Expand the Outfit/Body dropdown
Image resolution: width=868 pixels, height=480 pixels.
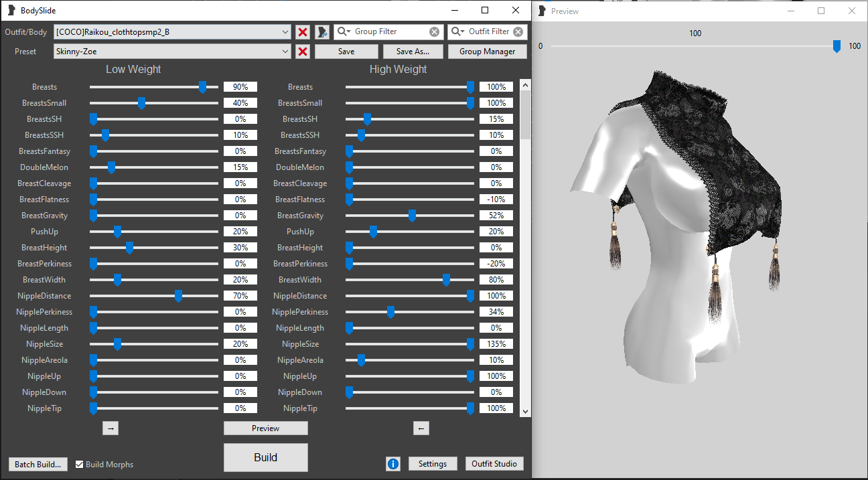pos(286,31)
